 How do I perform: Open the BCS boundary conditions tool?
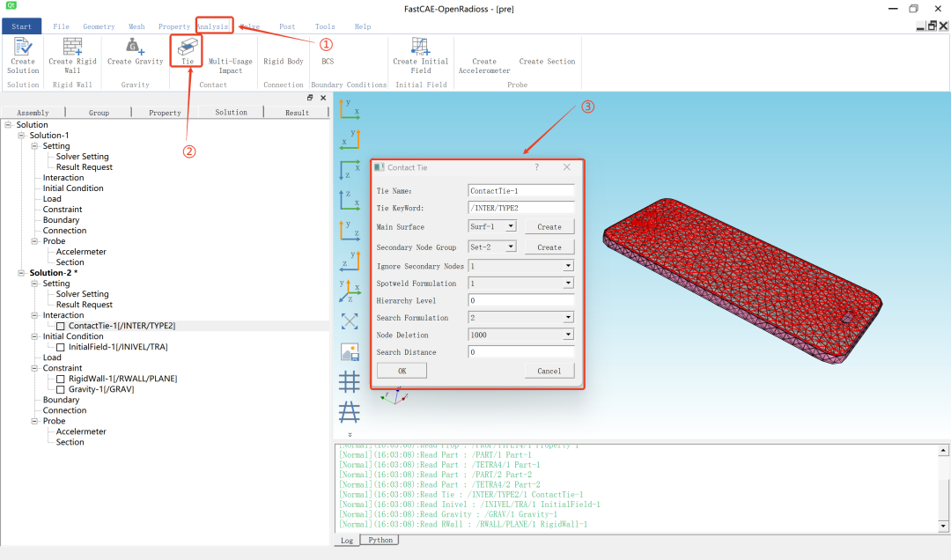pyautogui.click(x=328, y=62)
